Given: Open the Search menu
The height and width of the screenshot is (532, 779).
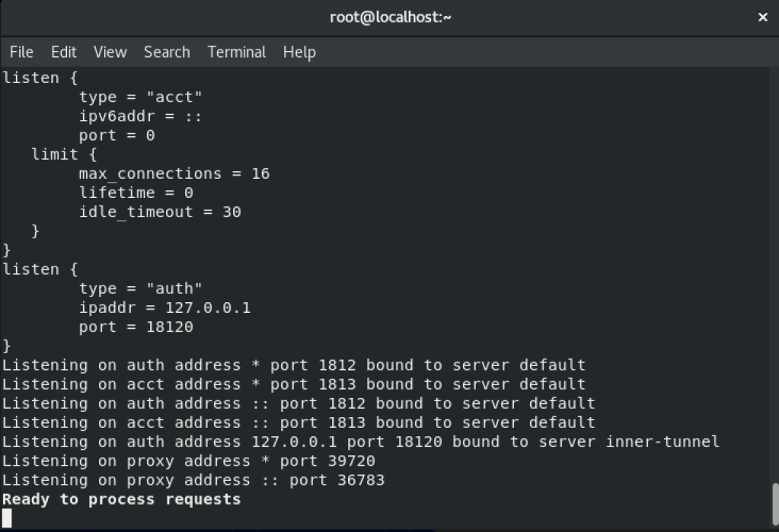Looking at the screenshot, I should (167, 52).
